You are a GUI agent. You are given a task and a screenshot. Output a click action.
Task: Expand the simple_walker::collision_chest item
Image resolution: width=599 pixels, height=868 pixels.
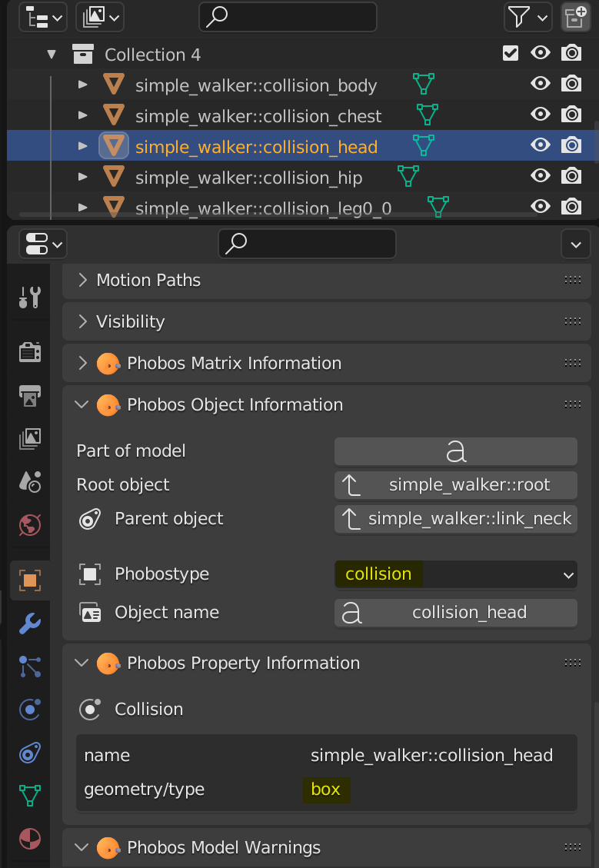coord(82,114)
